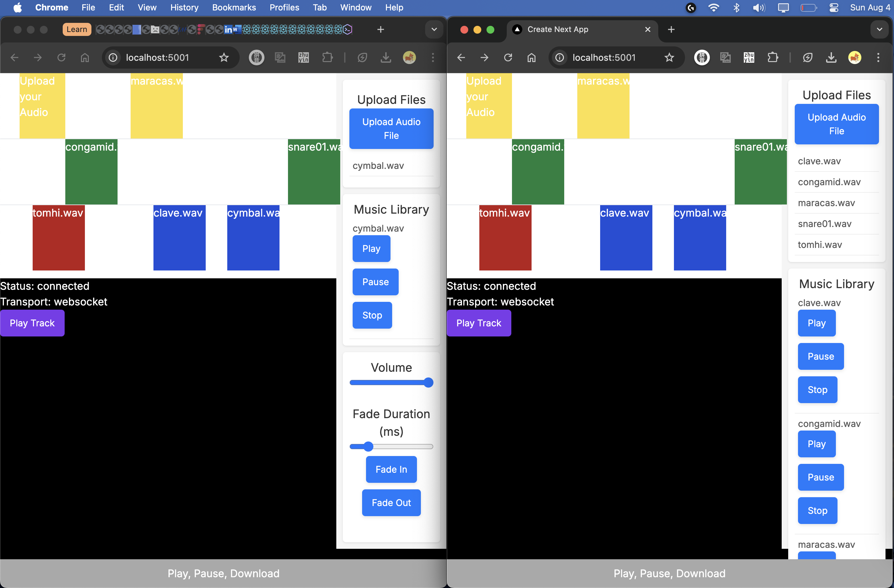Click Play Track in the left window
The width and height of the screenshot is (894, 588).
tap(32, 323)
